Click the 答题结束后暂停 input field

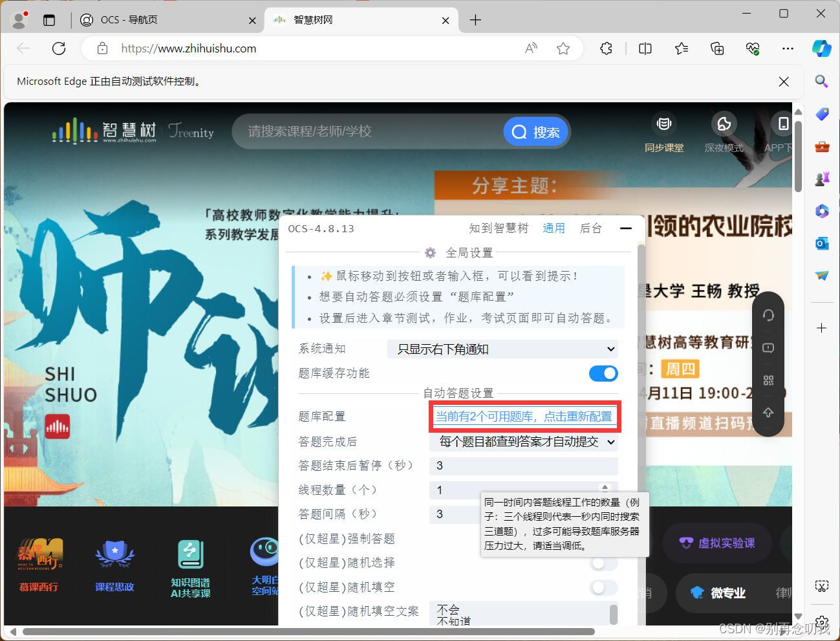[x=524, y=466]
